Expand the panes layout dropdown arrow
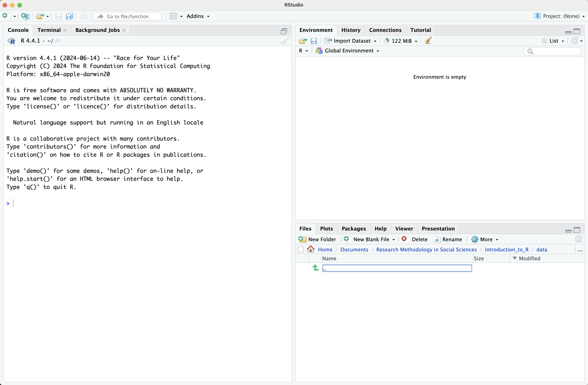 tap(181, 16)
